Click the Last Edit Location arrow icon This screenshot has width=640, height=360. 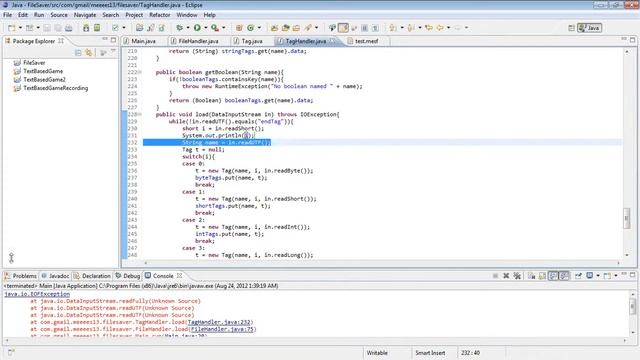tap(429, 28)
